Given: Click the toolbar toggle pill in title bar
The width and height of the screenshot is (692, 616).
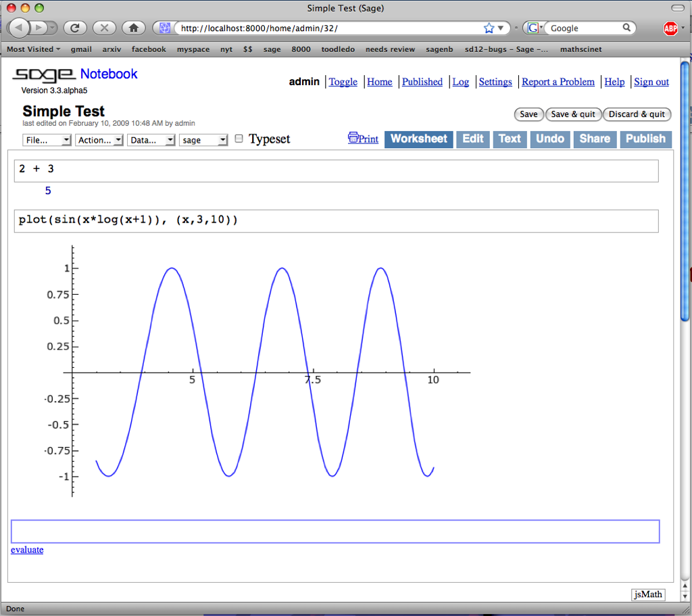Looking at the screenshot, I should 677,8.
